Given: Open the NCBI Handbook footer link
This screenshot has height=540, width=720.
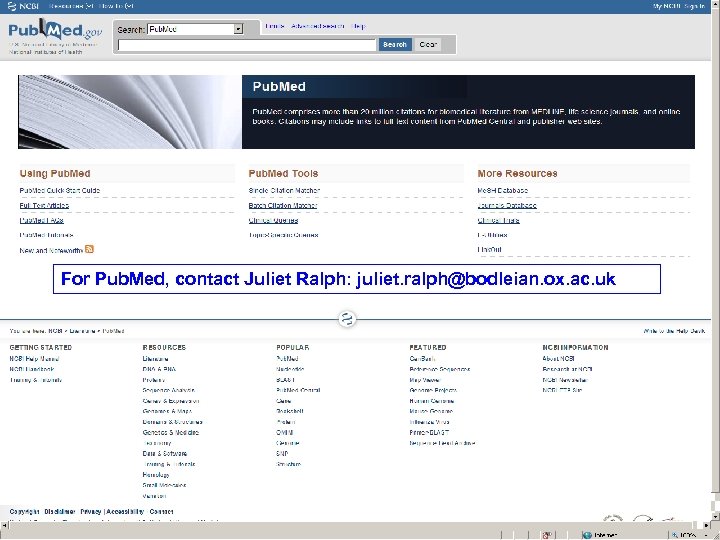Looking at the screenshot, I should click(32, 369).
